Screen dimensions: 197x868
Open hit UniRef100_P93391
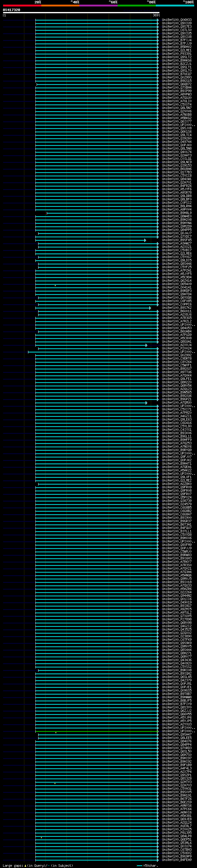177,54
